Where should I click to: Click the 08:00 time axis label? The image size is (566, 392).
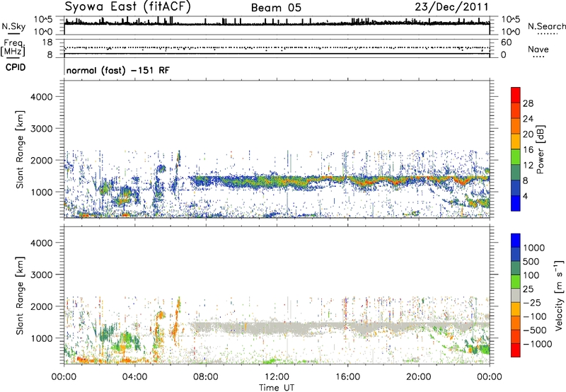pos(206,377)
